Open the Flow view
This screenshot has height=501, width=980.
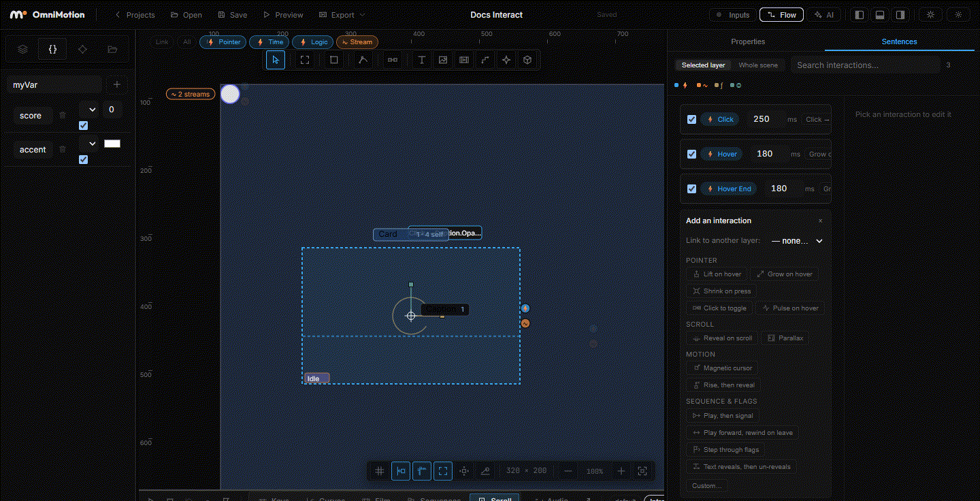[781, 15]
